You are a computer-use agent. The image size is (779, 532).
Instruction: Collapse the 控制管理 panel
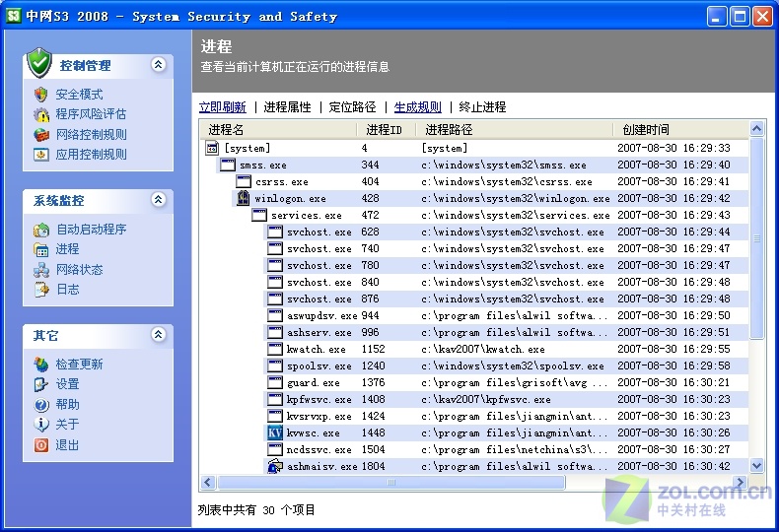pos(158,64)
